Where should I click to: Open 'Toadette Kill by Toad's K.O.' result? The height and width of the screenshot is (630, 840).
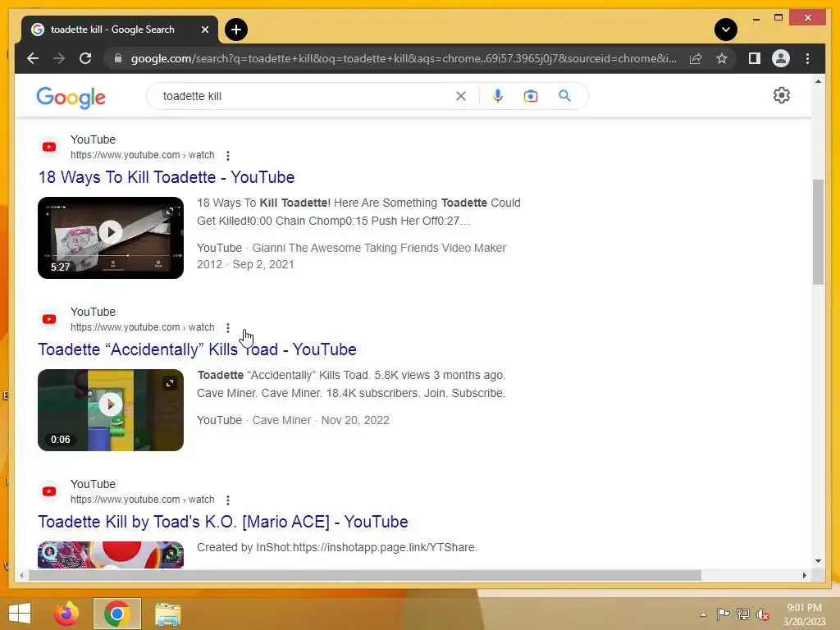click(223, 522)
